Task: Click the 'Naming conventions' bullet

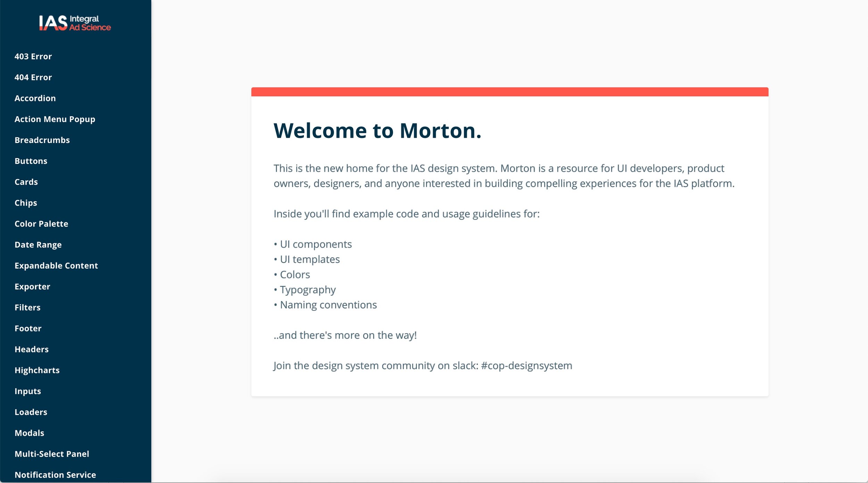Action: click(x=325, y=305)
